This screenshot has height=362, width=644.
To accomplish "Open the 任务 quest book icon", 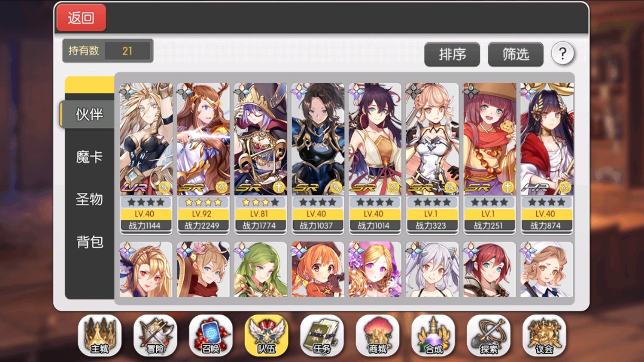I will [322, 336].
